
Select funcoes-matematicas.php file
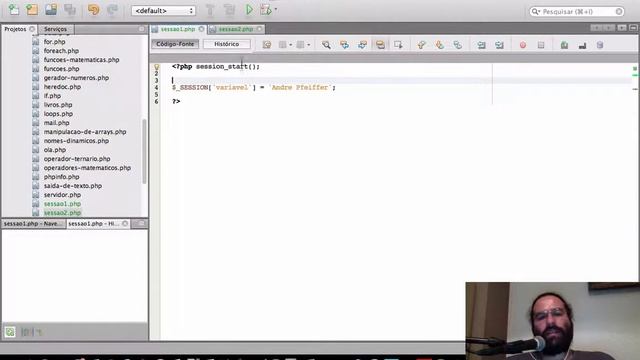[81, 60]
